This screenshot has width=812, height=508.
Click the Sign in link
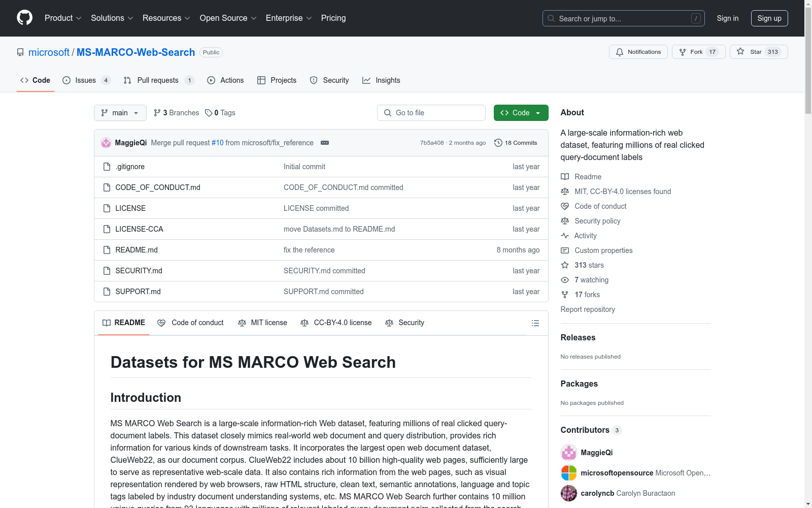pos(728,18)
